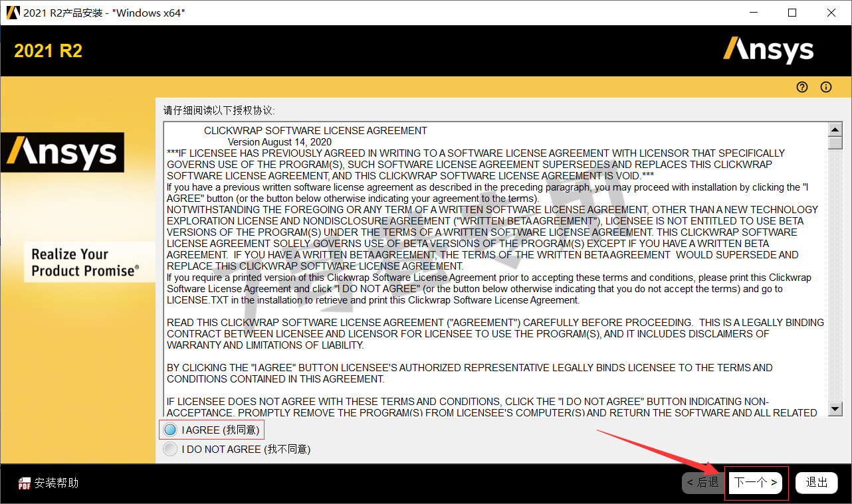Screen dimensions: 852x504
Task: Click the Realize Your Product Promise banner
Action: point(89,262)
